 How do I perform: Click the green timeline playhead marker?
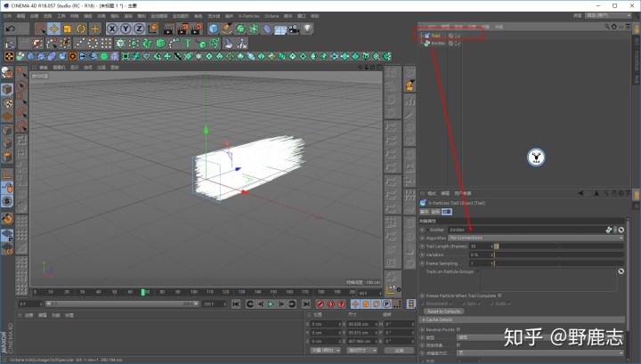click(143, 292)
